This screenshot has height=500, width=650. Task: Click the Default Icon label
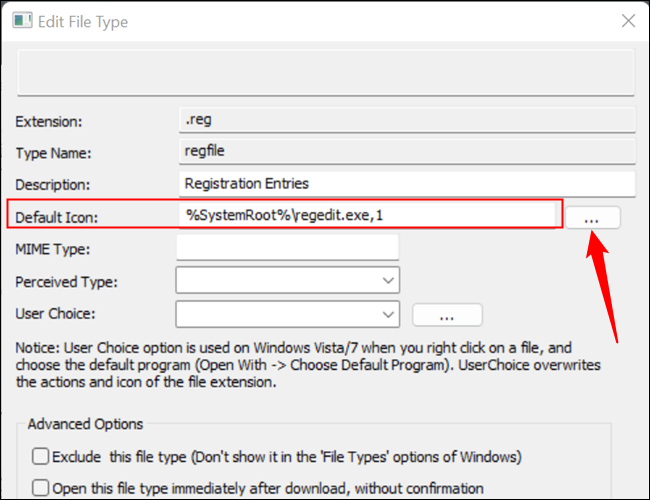57,217
